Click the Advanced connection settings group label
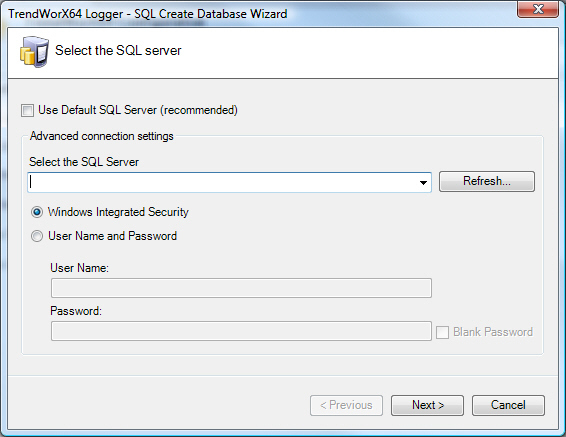The image size is (566, 437). (x=101, y=136)
